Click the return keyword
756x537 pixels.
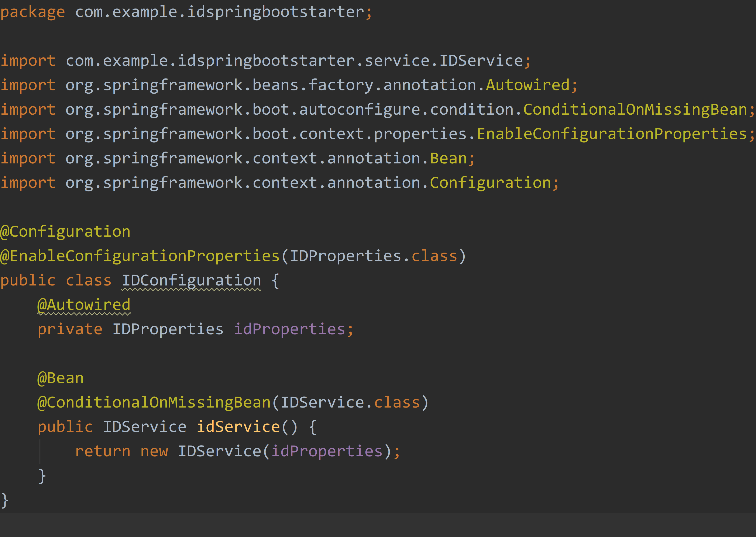103,451
